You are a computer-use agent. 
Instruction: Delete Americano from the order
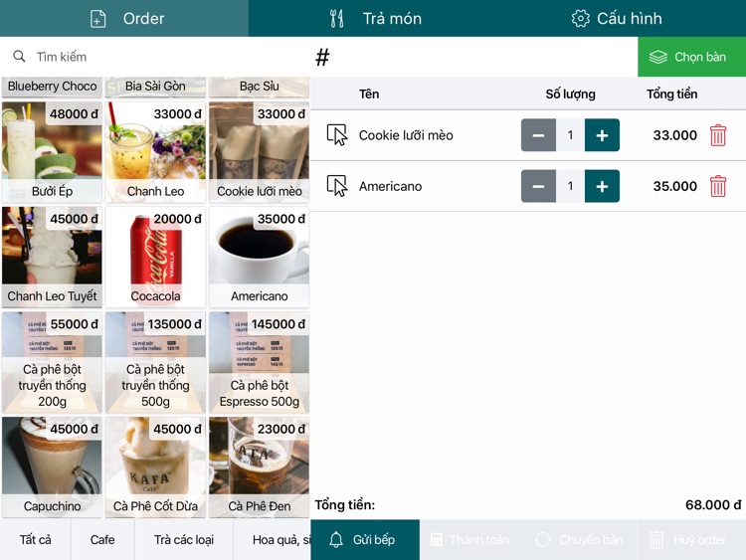718,186
